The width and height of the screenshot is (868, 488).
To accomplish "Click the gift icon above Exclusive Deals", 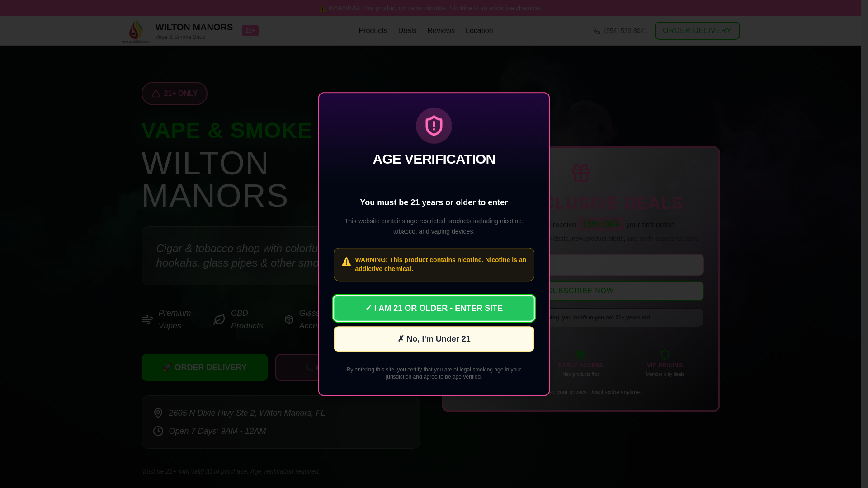I will tap(581, 173).
